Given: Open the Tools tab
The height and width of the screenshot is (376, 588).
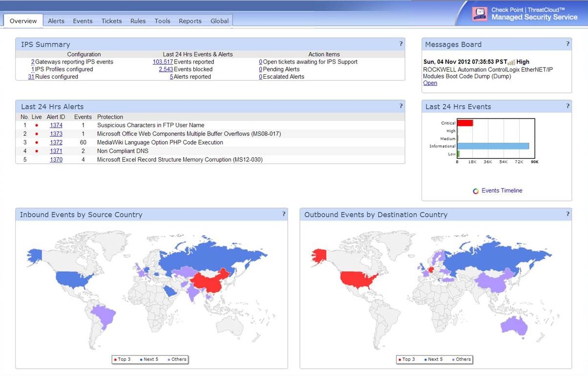Looking at the screenshot, I should (x=163, y=21).
